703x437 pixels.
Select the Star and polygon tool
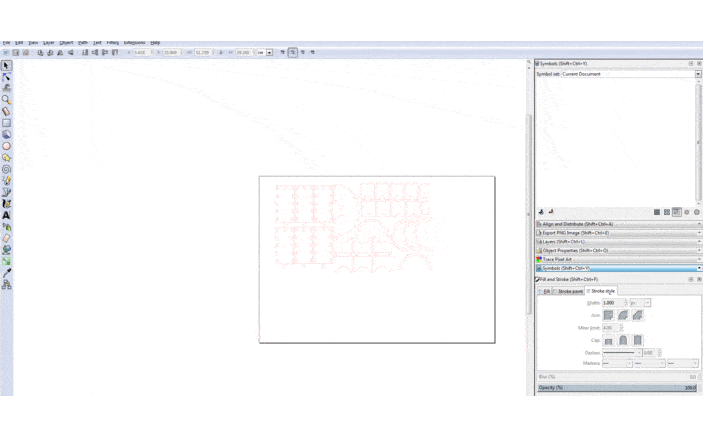[6, 158]
